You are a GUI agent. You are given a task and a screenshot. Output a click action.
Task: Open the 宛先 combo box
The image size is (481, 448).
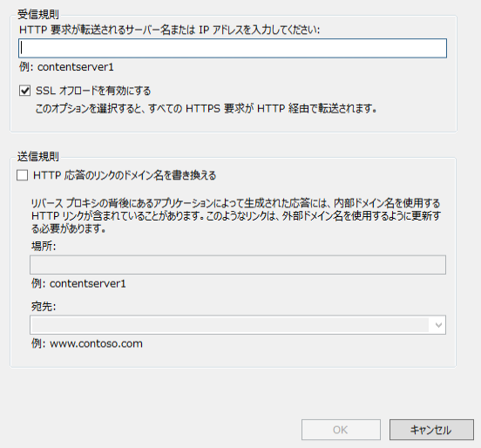pyautogui.click(x=238, y=324)
